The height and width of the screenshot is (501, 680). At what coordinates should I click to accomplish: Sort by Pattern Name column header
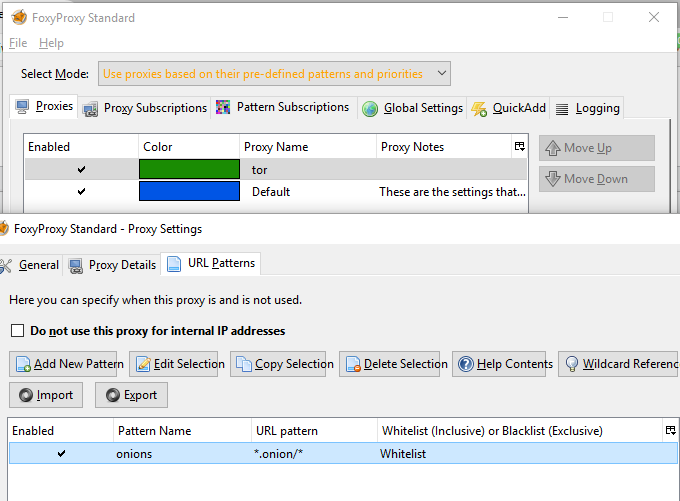pos(182,431)
